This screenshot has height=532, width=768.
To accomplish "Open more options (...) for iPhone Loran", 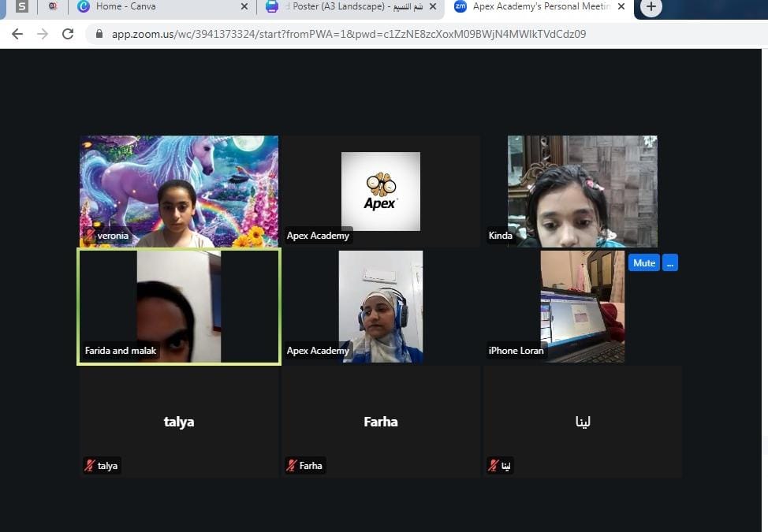I will 670,263.
